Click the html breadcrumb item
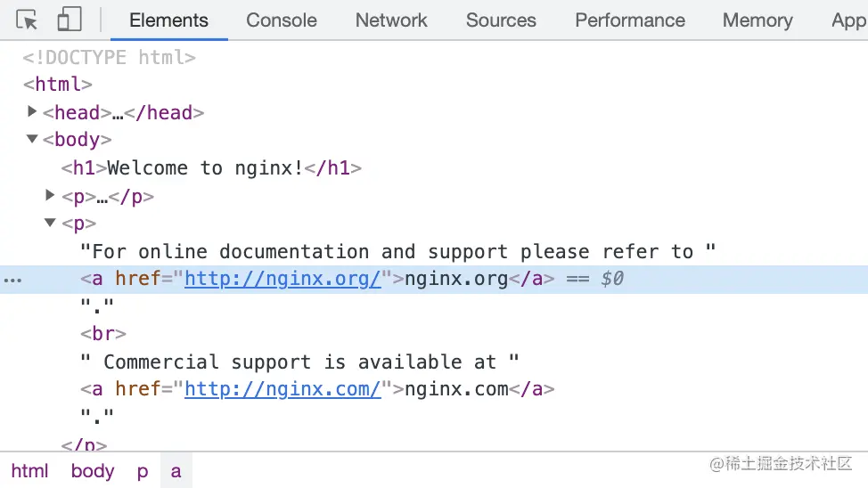The width and height of the screenshot is (868, 488). 29,471
